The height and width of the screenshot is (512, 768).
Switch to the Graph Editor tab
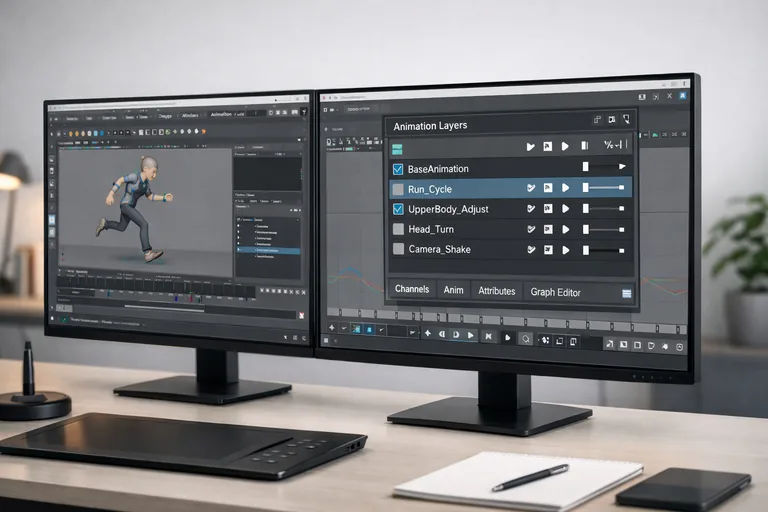coord(555,292)
